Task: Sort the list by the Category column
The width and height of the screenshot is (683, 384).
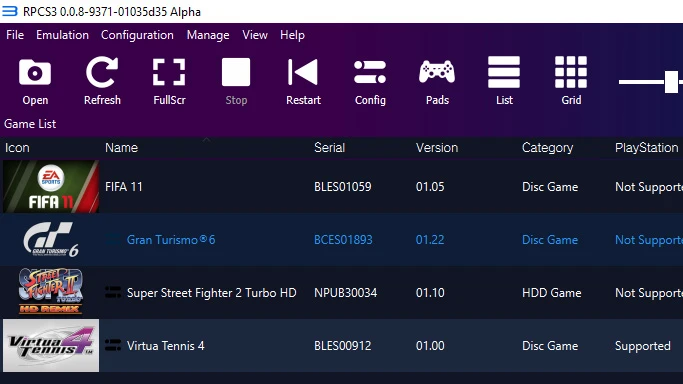Action: pos(548,148)
